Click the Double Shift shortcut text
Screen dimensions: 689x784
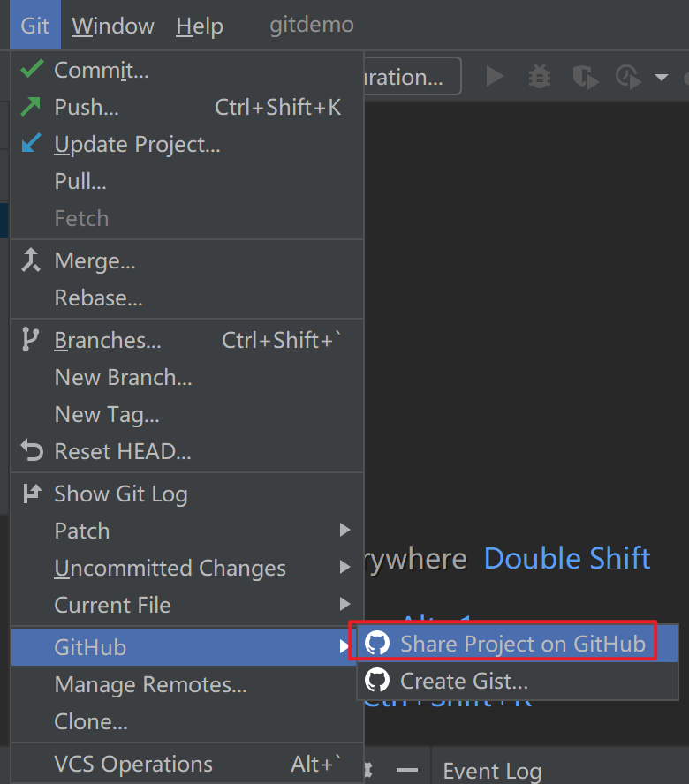pyautogui.click(x=567, y=558)
